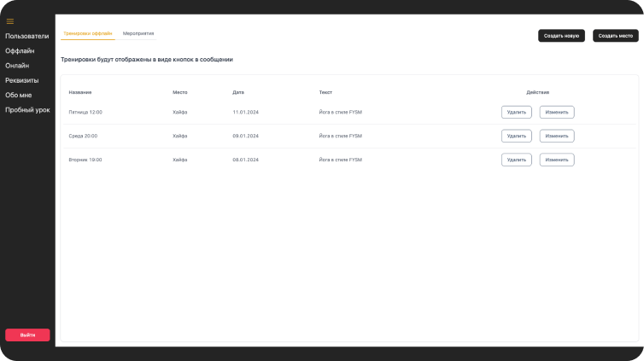This screenshot has height=361, width=644.
Task: Edit the Пятница 12:00 training
Action: (556, 112)
